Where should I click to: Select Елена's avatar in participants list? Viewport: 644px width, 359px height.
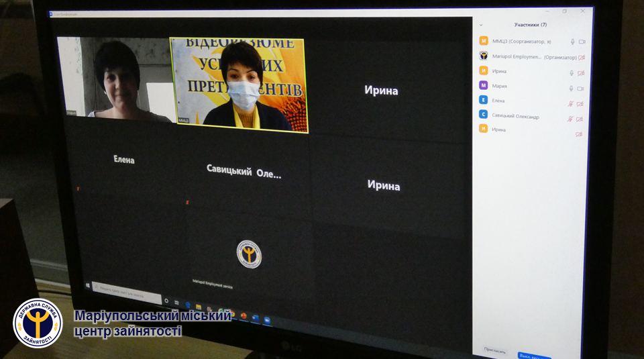(483, 100)
